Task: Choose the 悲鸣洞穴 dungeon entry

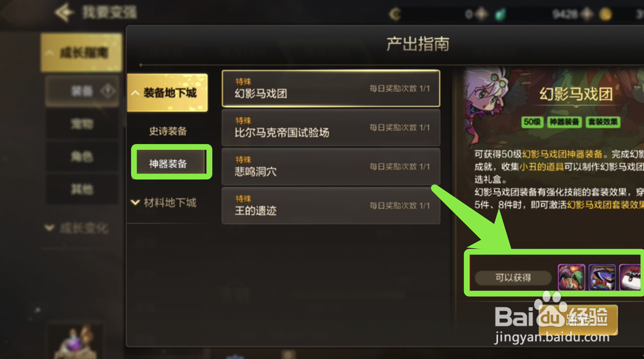Action: point(331,166)
